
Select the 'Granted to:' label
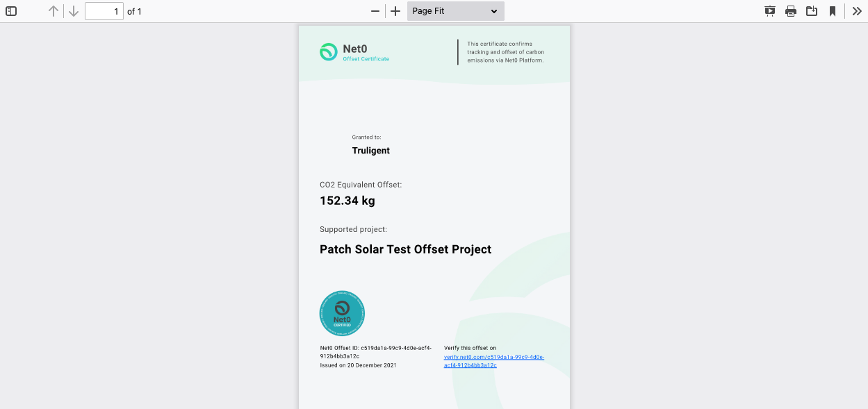367,137
